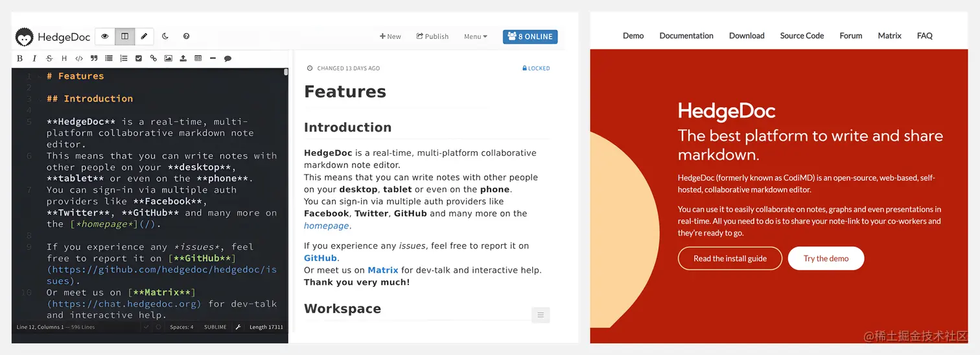The height and width of the screenshot is (355, 980).
Task: Open the Menu dropdown
Action: (476, 36)
